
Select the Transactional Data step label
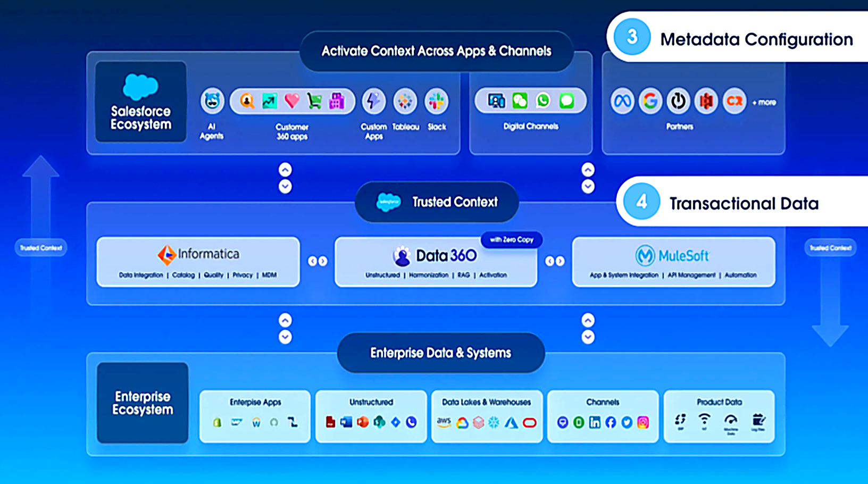tap(744, 203)
